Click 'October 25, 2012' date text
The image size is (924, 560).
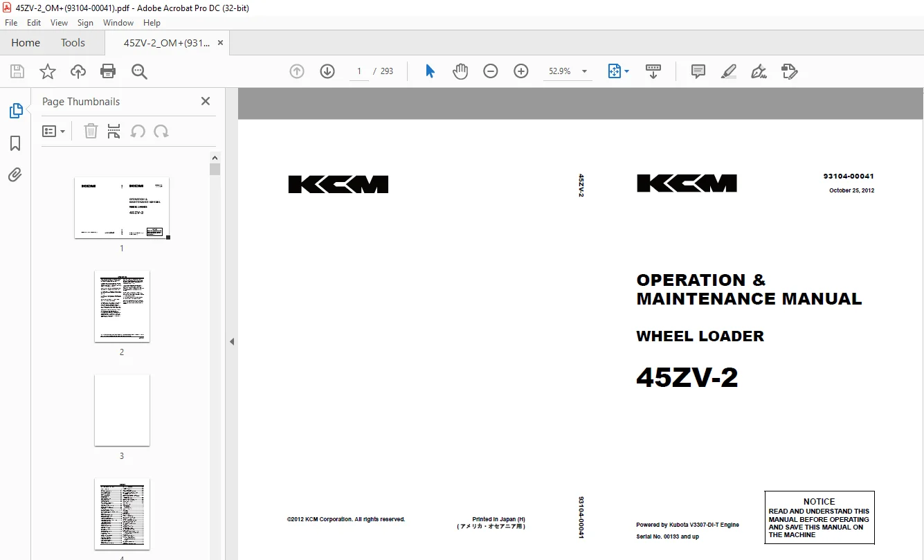tap(851, 190)
